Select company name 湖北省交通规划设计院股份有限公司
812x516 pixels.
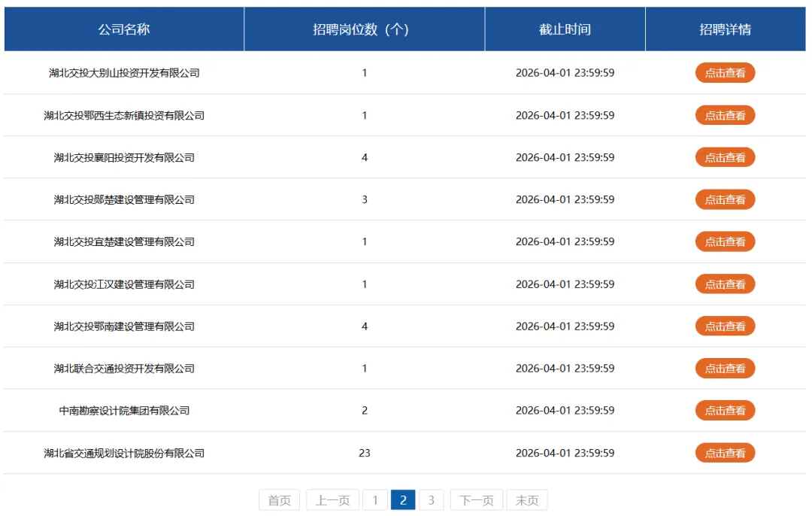pos(124,454)
